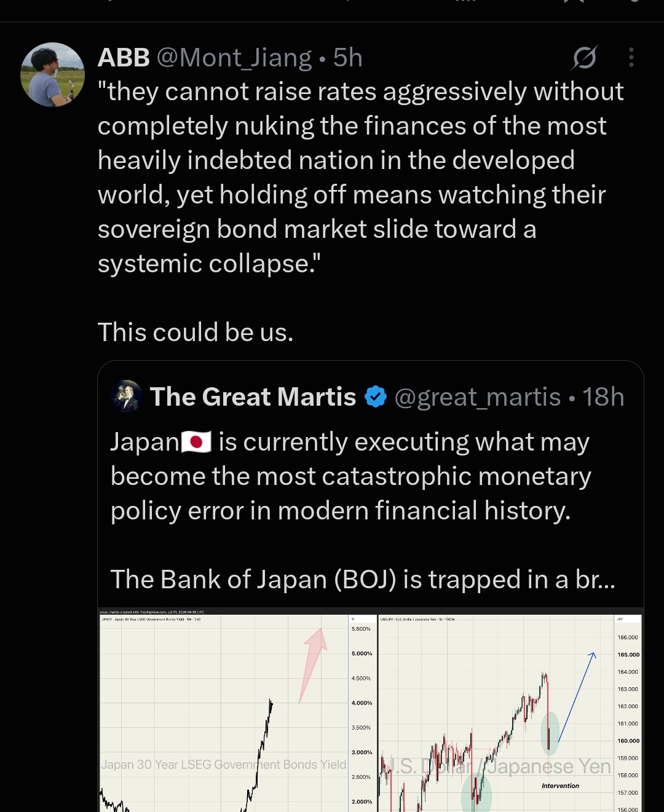Tap the "This could be us." line
The height and width of the screenshot is (812, 664).
pyautogui.click(x=196, y=332)
